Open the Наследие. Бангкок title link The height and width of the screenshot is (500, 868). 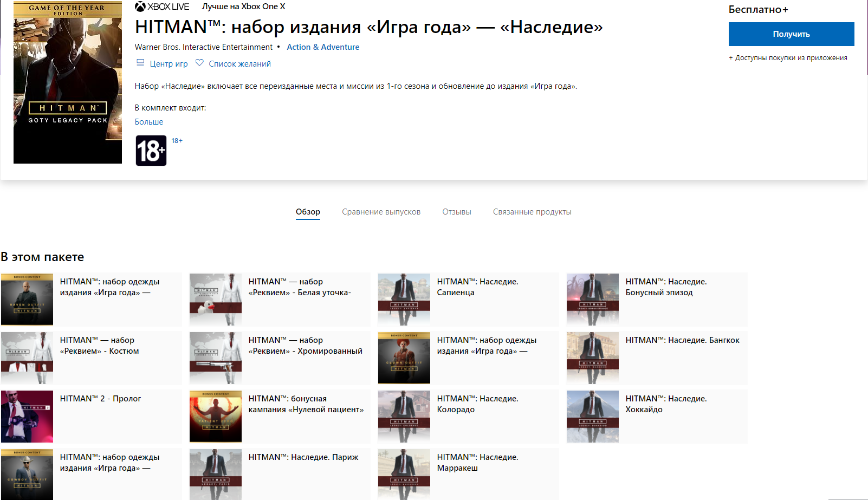coord(682,340)
